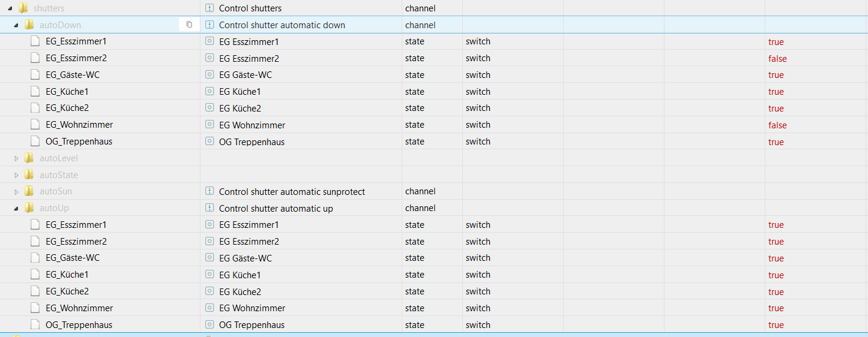This screenshot has width=868, height=337.
Task: Toggle false value of EG_Wohnzimmer in autoDown
Action: pos(777,125)
